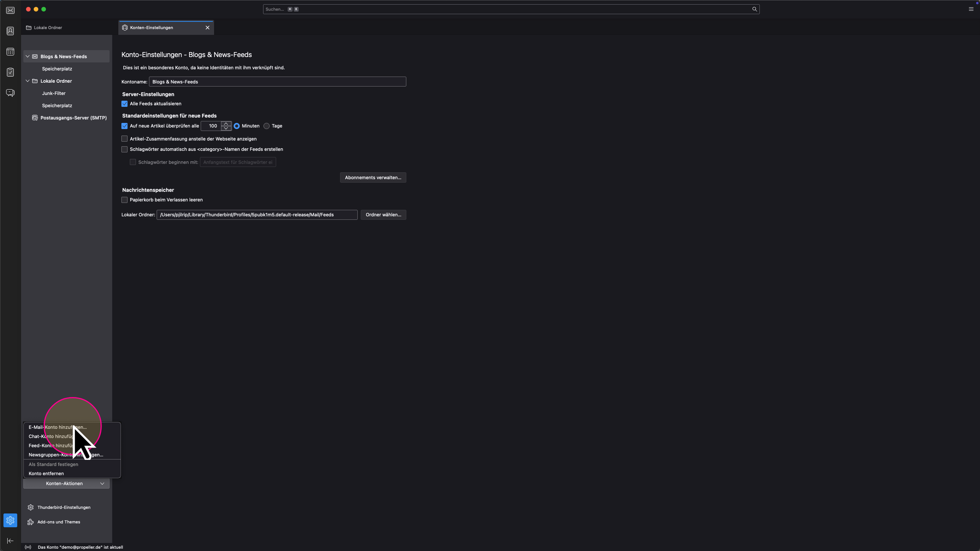
Task: Open the Mail space icon
Action: (x=10, y=10)
